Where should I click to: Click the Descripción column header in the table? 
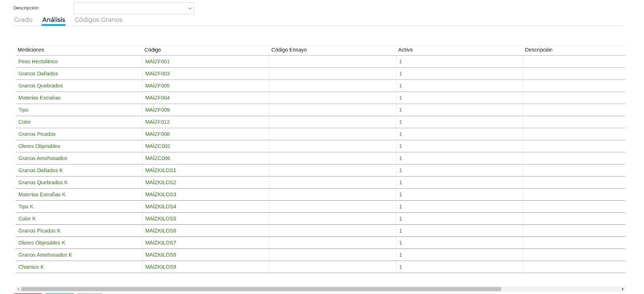point(539,50)
